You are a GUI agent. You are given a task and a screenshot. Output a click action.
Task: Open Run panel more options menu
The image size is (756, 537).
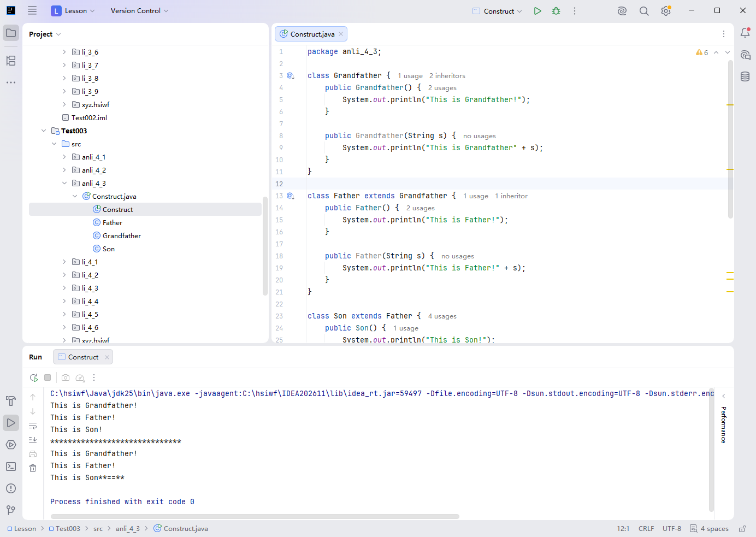pos(94,377)
